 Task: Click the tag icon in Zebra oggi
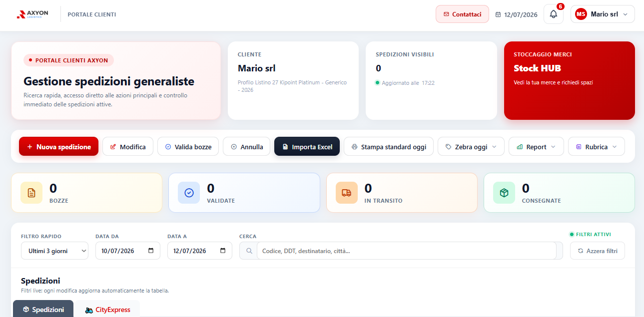coord(448,147)
